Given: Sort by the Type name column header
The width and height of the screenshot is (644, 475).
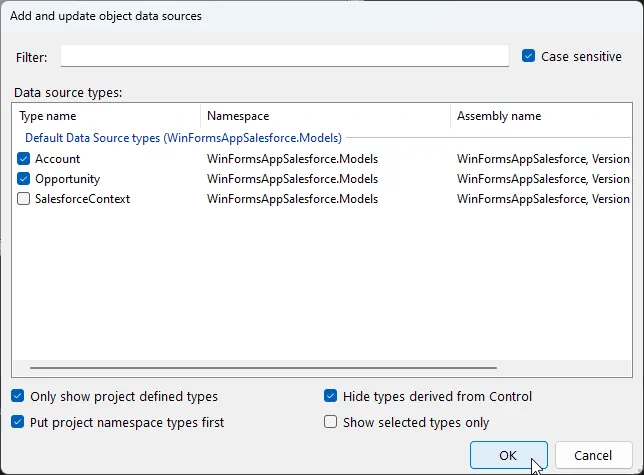Looking at the screenshot, I should pos(107,116).
